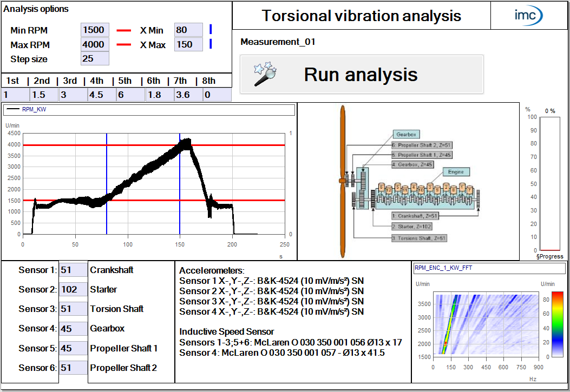Select the Step size field showing 25
This screenshot has width=570, height=392.
(95, 58)
